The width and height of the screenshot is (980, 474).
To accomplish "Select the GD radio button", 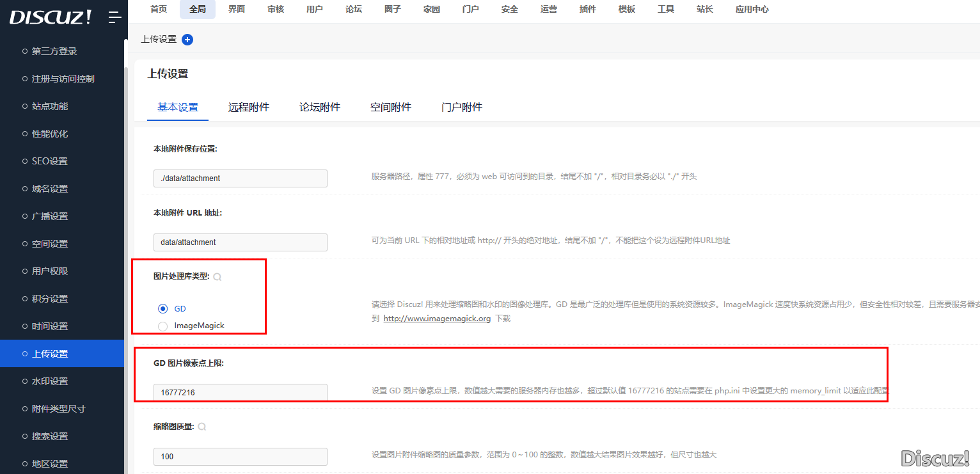I will click(x=162, y=309).
